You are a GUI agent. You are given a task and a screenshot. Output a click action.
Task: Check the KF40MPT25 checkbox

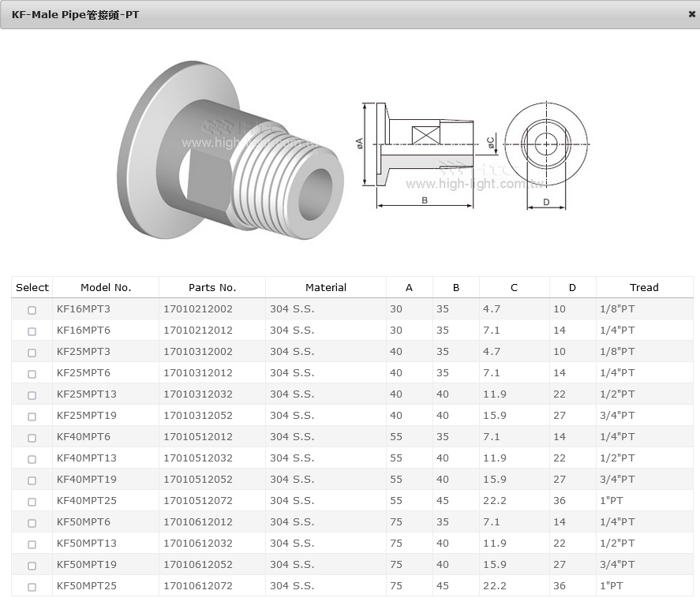coord(32,502)
